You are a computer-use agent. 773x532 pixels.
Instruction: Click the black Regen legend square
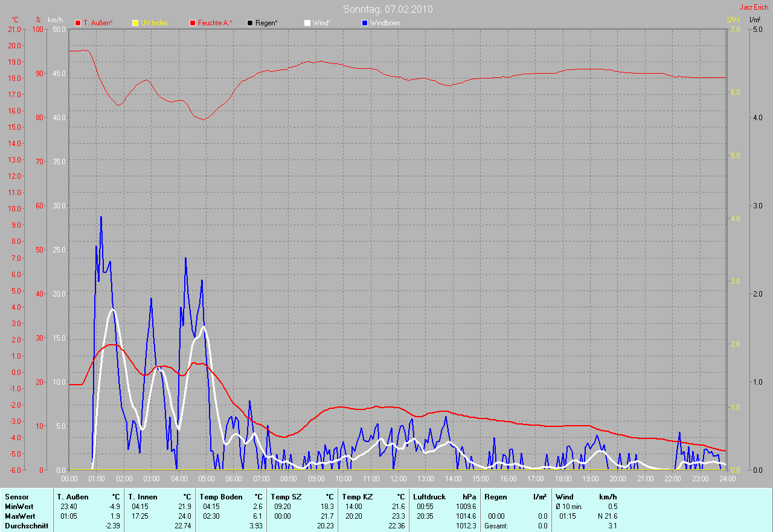pos(250,23)
